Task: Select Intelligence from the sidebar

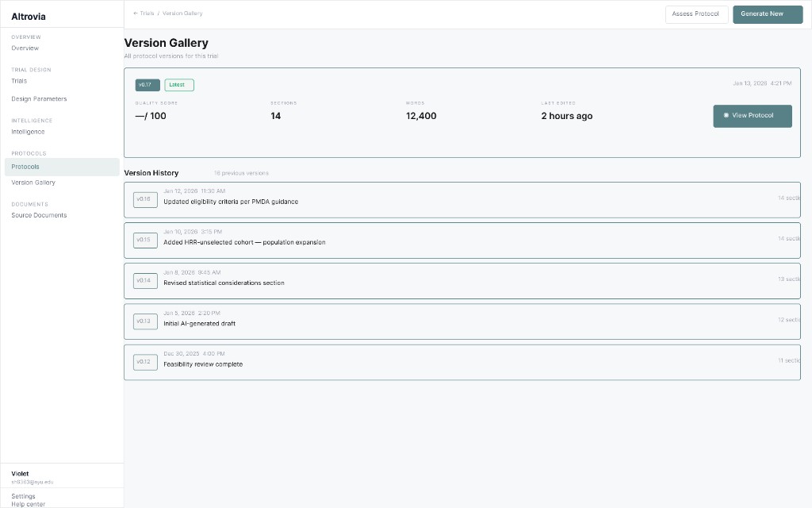Action: point(28,131)
